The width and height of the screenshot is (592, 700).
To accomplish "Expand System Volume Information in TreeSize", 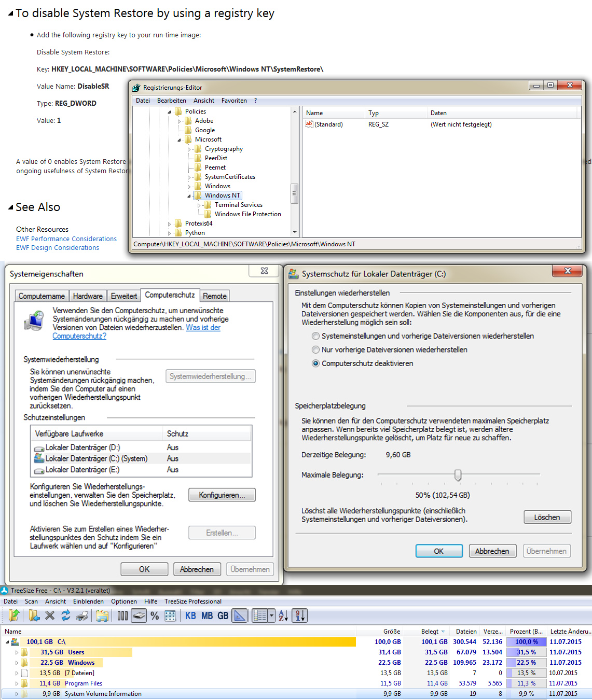I will [x=17, y=694].
